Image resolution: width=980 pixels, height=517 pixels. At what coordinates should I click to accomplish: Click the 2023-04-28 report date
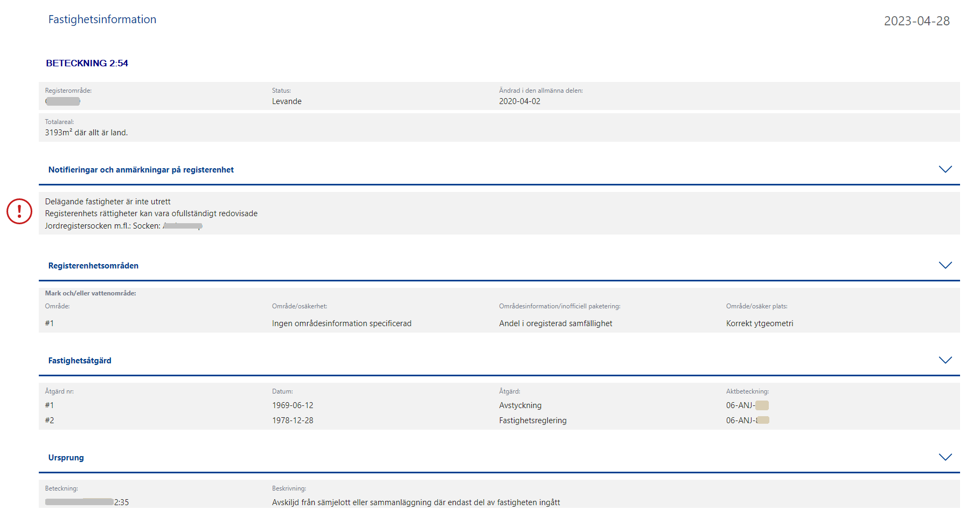coord(916,21)
